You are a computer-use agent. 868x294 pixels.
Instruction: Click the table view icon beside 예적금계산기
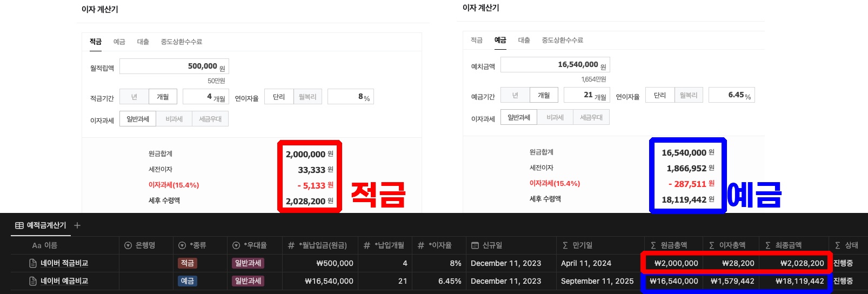[x=19, y=225]
